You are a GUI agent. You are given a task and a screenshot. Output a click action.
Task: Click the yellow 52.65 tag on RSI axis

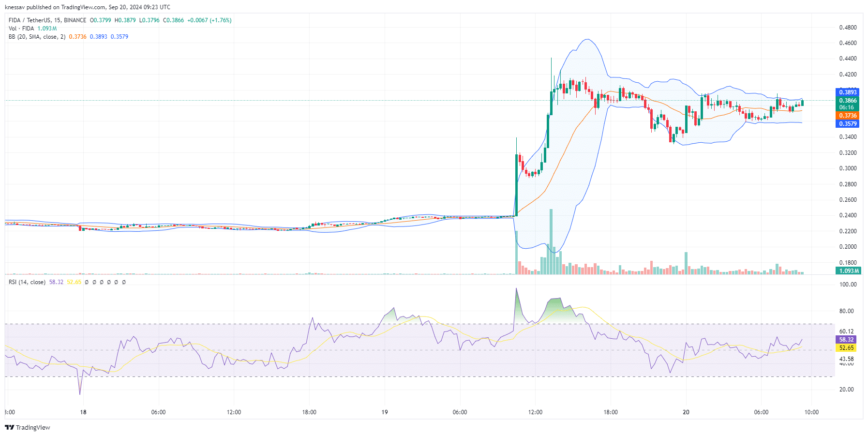coord(846,348)
